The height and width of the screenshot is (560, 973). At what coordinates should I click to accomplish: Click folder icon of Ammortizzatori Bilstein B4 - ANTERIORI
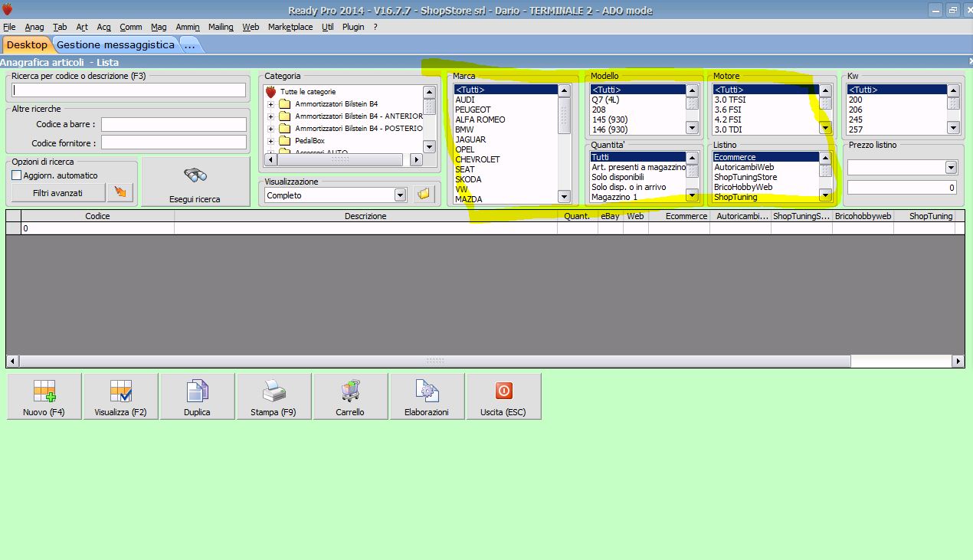[x=284, y=116]
